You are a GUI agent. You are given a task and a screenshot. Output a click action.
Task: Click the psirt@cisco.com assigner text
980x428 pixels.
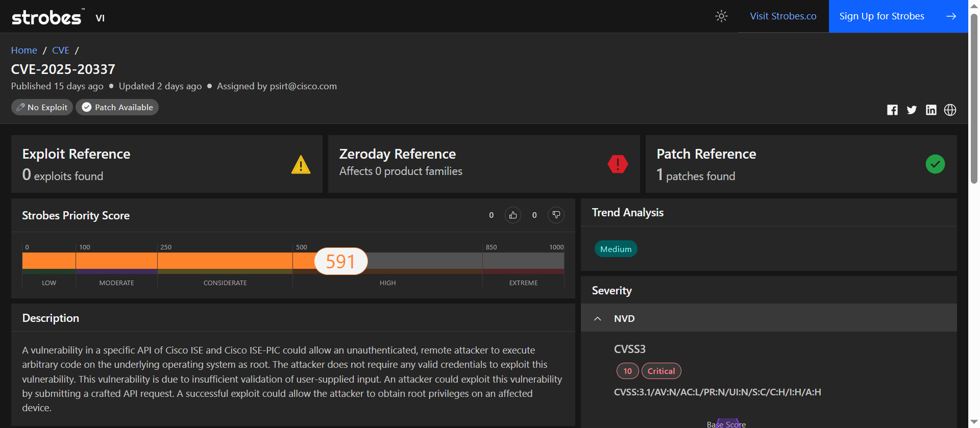tap(303, 86)
